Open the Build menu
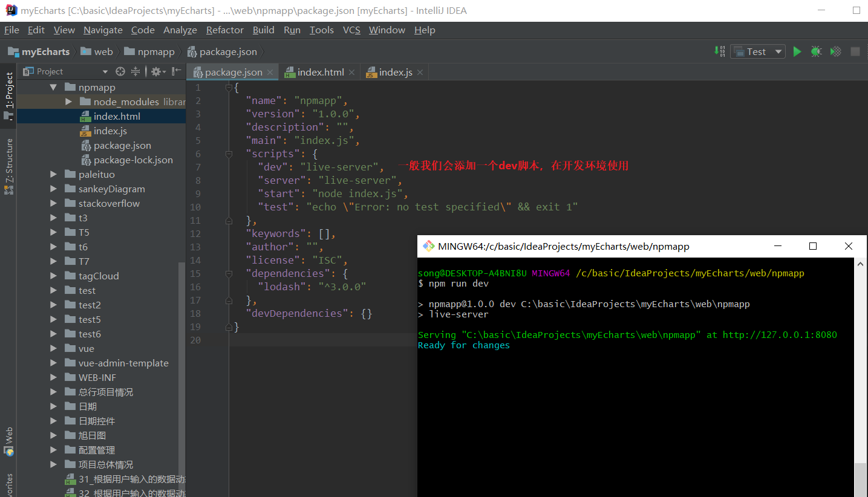Viewport: 868px width, 497px height. pyautogui.click(x=264, y=30)
